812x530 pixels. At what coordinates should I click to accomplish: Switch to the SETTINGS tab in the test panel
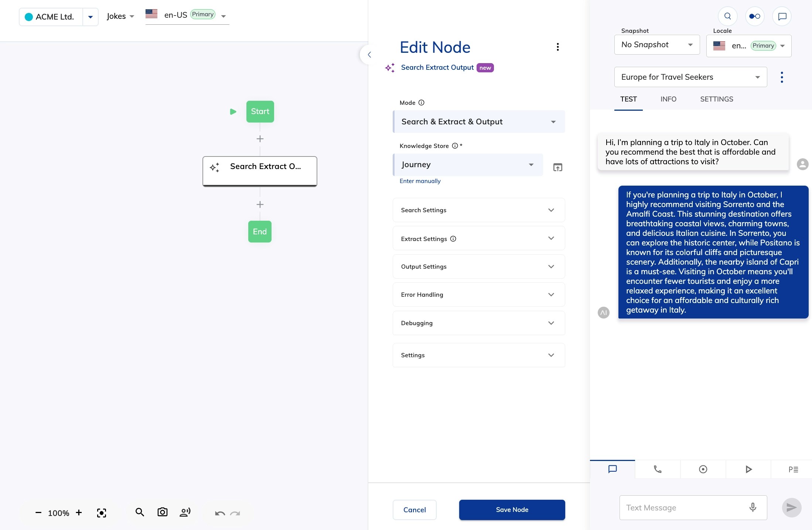716,99
